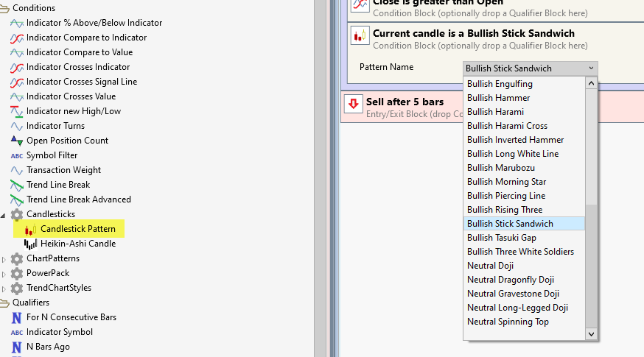
Task: Click the Symbol Filter ABC icon
Action: point(16,155)
